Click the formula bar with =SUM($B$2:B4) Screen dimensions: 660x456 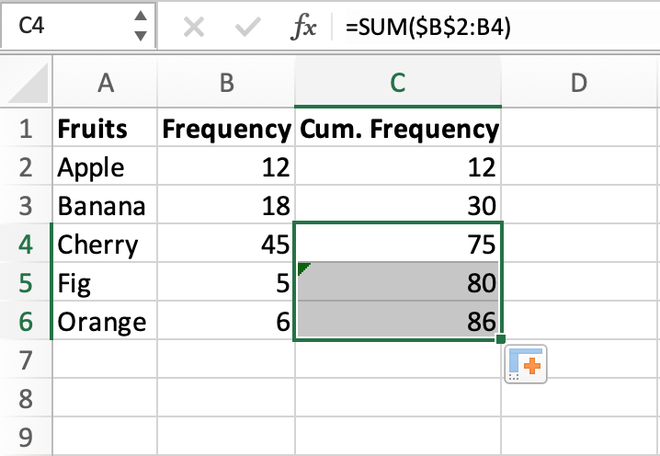(x=501, y=27)
